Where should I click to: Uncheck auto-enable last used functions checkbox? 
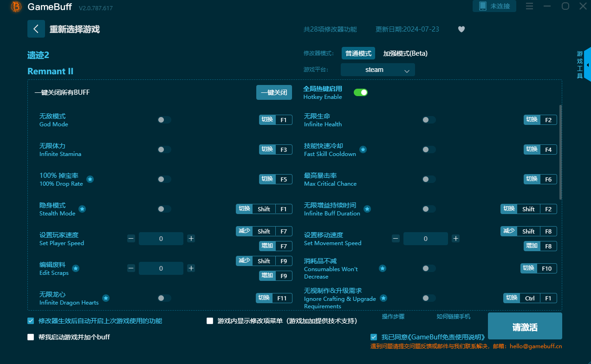pyautogui.click(x=31, y=321)
